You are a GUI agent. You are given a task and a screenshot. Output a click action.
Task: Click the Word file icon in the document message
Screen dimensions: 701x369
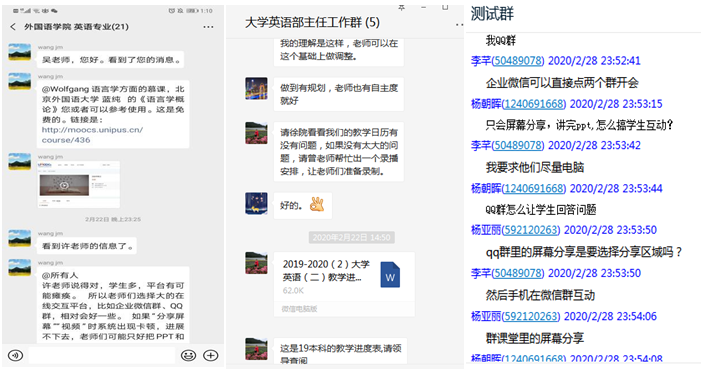point(390,275)
